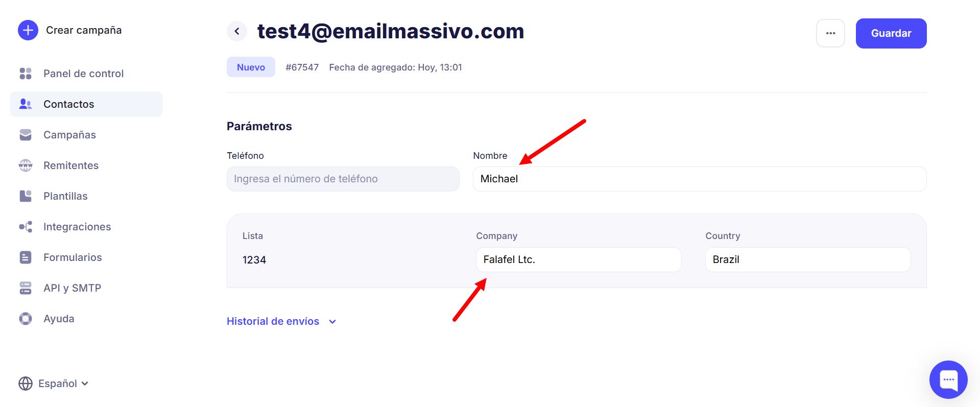Click the plus icon for Crear campaña
This screenshot has height=407, width=980.
point(28,30)
